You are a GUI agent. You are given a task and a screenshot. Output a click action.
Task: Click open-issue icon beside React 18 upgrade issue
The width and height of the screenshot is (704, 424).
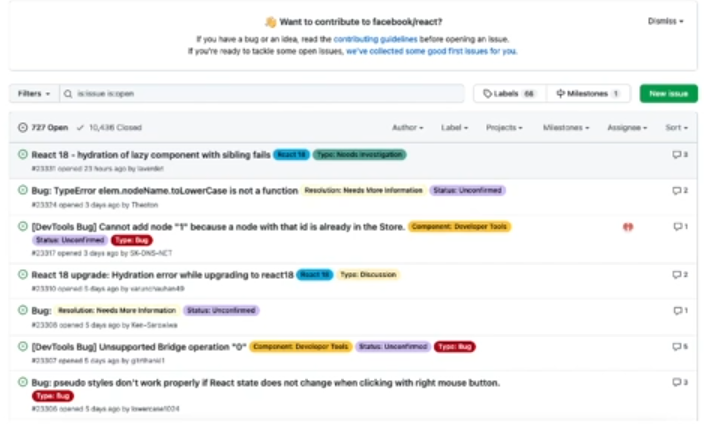click(x=22, y=274)
